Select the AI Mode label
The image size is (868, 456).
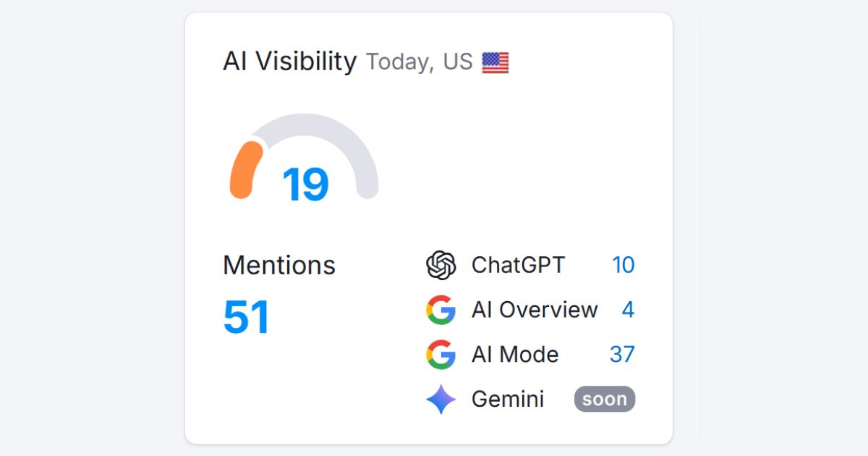click(x=515, y=355)
